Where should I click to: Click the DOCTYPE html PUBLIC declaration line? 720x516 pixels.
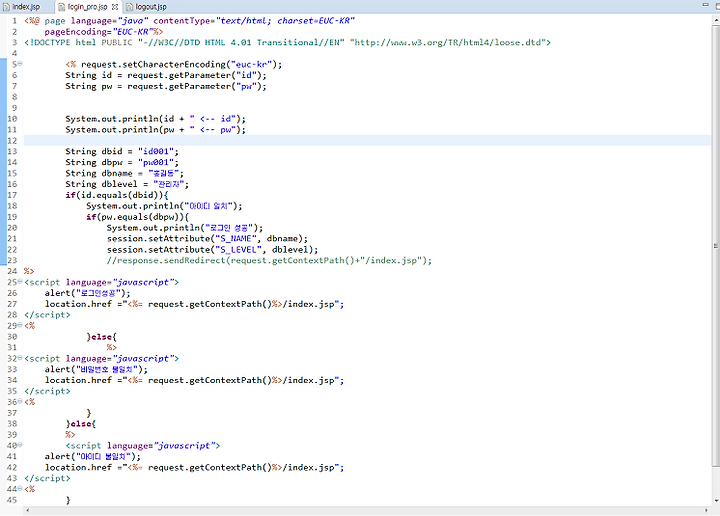[287, 42]
